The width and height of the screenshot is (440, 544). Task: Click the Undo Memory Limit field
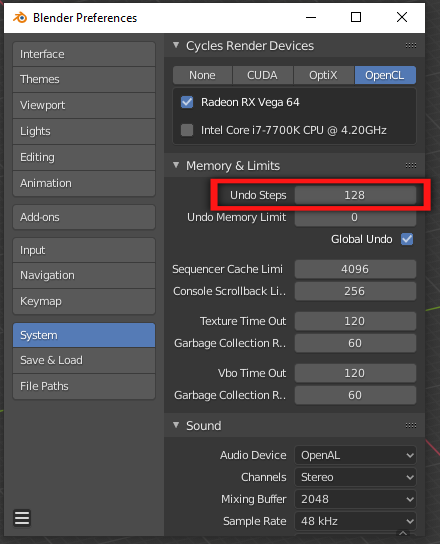click(355, 217)
